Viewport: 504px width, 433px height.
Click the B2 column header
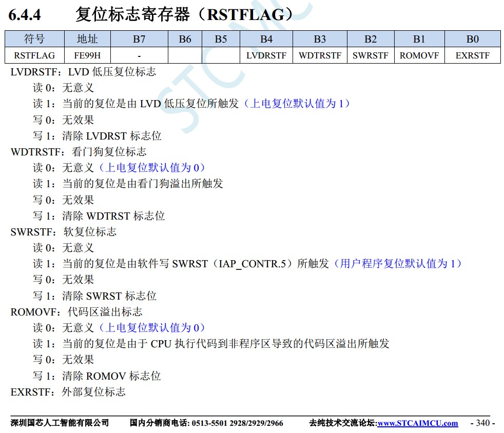pos(371,39)
